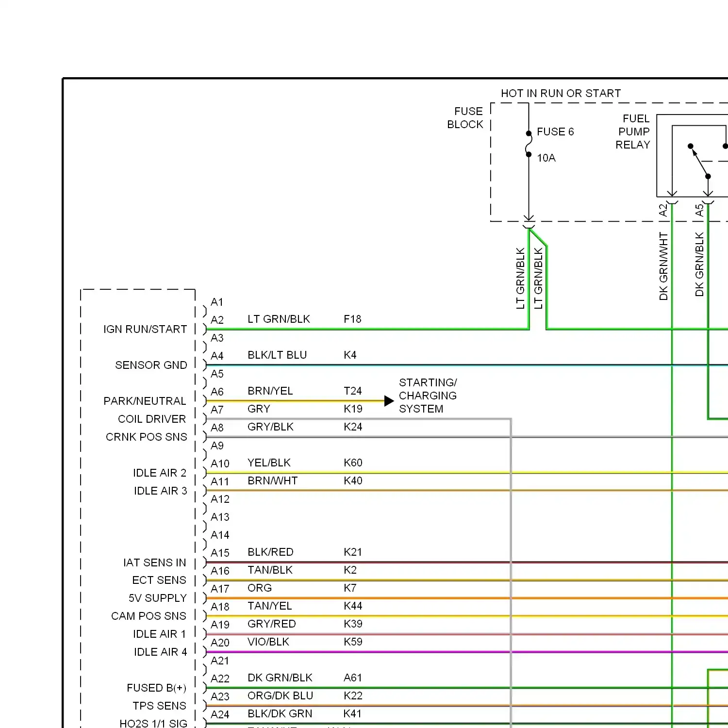The height and width of the screenshot is (728, 728).
Task: Click the 'ECT SENS' label
Action: tap(159, 580)
